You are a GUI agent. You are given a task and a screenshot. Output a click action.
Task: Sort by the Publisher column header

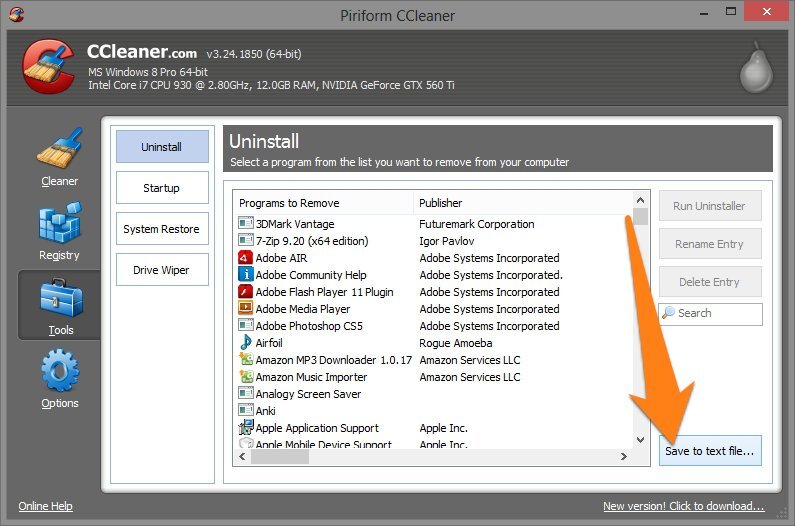(x=520, y=203)
